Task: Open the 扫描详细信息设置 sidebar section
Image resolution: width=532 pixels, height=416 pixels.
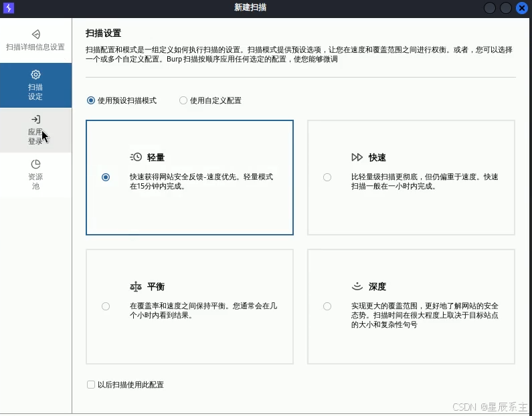Action: tap(35, 40)
